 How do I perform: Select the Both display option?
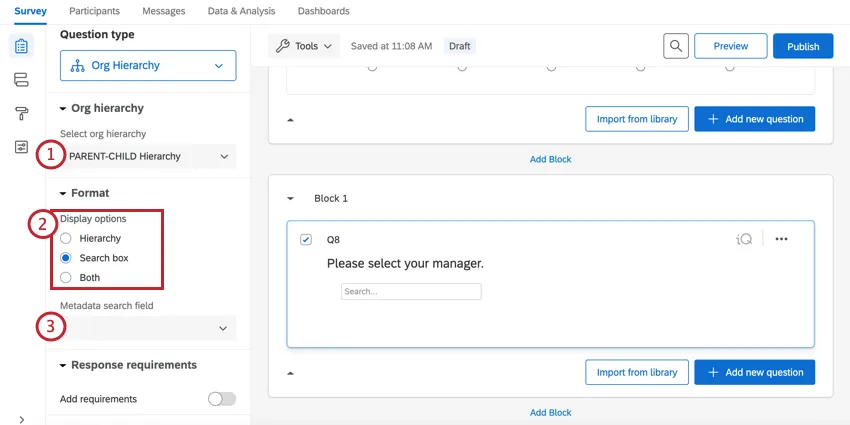[x=66, y=277]
